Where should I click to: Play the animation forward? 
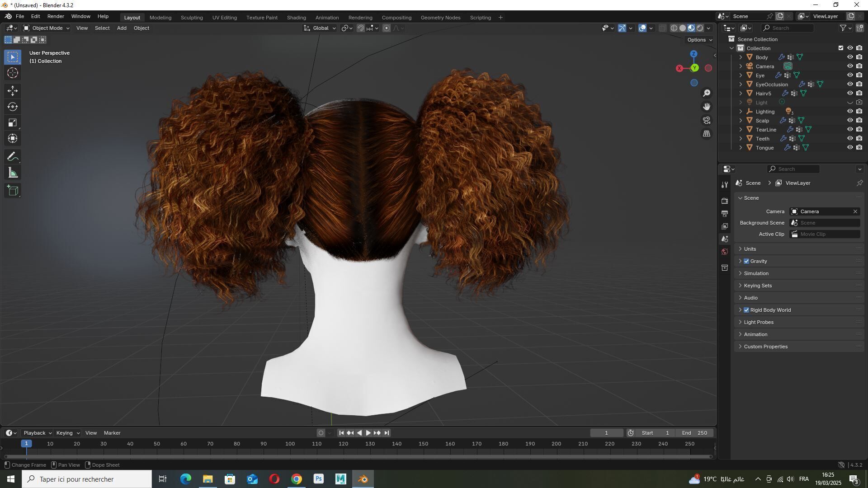tap(368, 433)
